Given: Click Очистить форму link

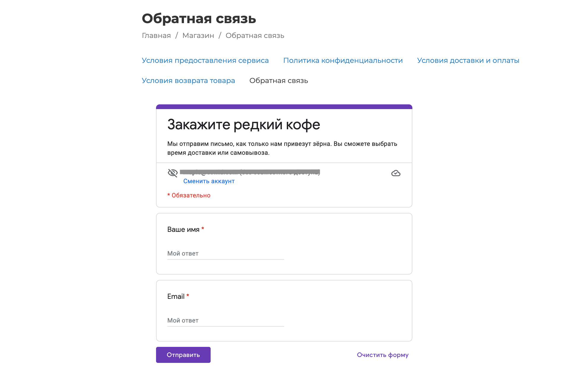Looking at the screenshot, I should 383,355.
